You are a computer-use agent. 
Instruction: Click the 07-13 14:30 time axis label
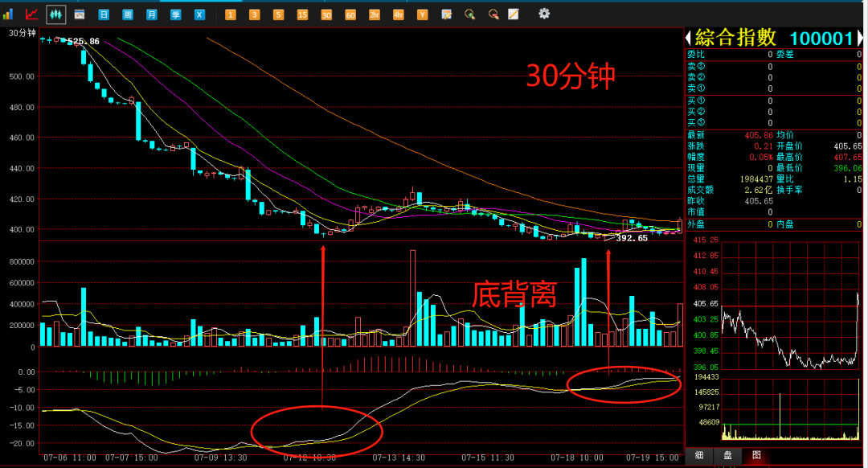[399, 458]
